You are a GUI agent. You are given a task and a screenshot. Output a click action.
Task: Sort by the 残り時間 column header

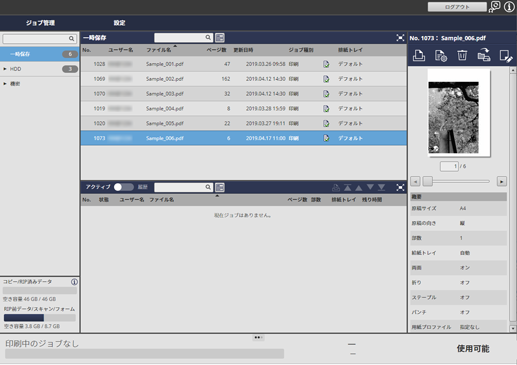[x=372, y=200]
